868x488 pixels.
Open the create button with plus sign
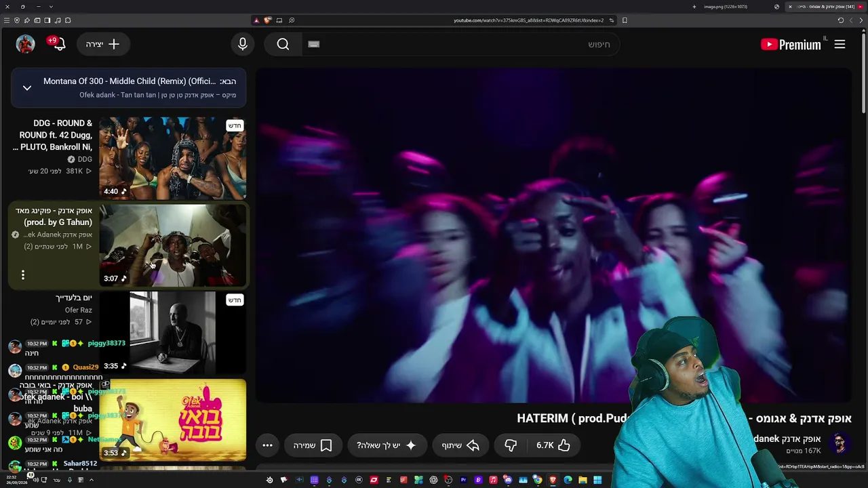point(103,44)
